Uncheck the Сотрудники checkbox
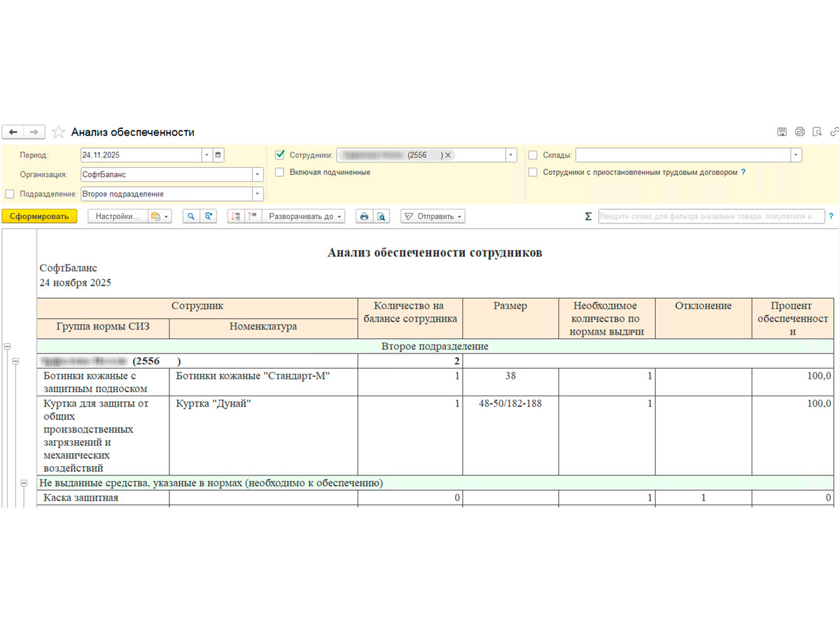 280,155
